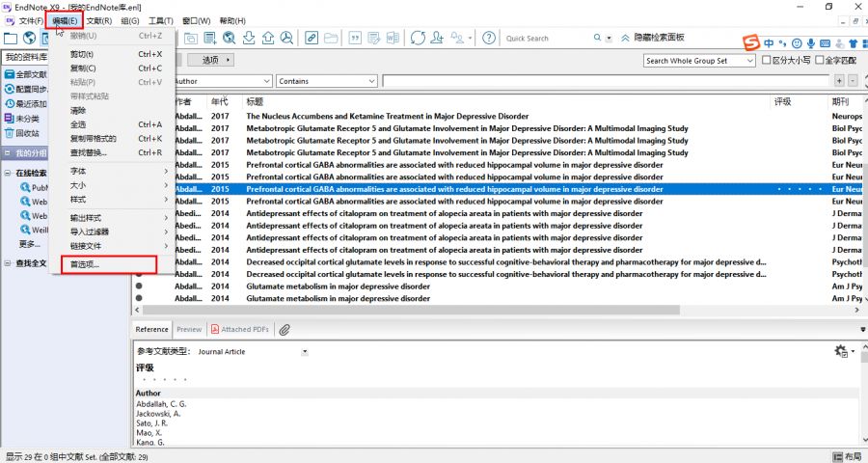Enable the 区分大小写 checkbox
The height and width of the screenshot is (463, 868).
tap(766, 60)
